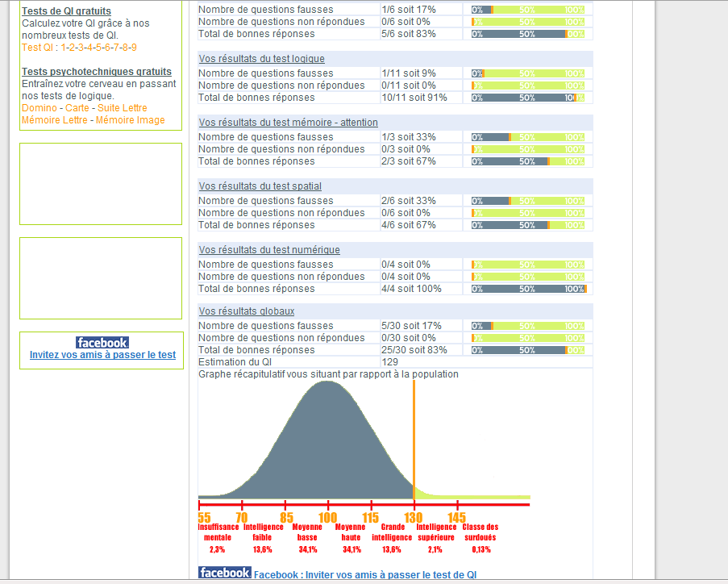The width and height of the screenshot is (728, 584).
Task: Click the Facebook logo below the IQ graph
Action: pos(225,573)
